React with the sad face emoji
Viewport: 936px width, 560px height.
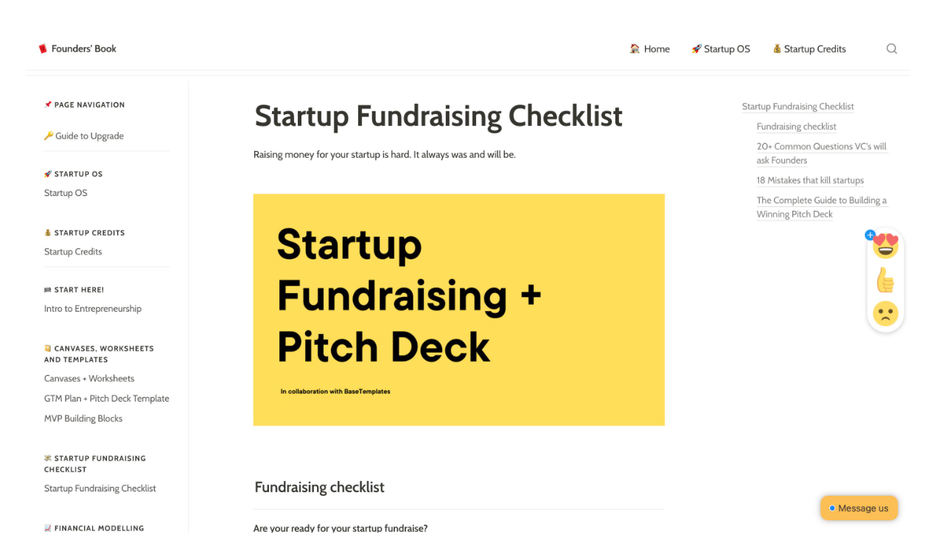(885, 314)
